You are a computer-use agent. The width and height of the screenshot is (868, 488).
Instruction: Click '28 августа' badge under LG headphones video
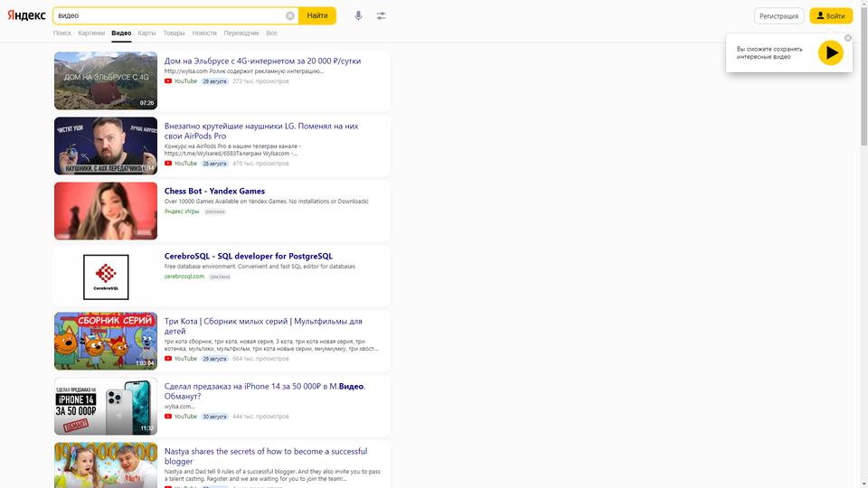[x=214, y=164]
